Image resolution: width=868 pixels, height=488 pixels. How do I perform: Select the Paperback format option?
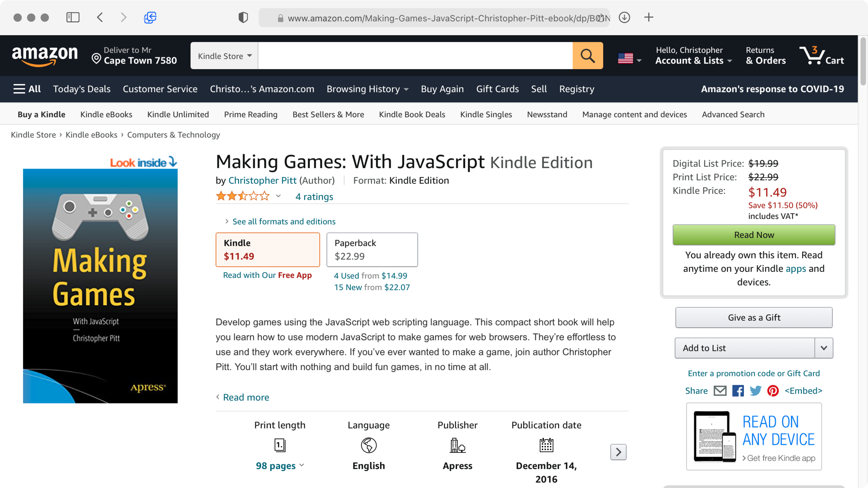[x=372, y=249]
